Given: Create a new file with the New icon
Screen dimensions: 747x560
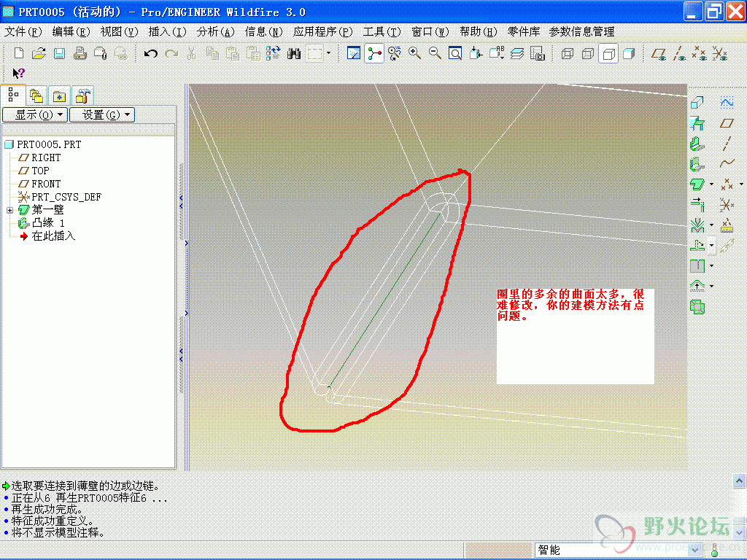Looking at the screenshot, I should coord(18,53).
